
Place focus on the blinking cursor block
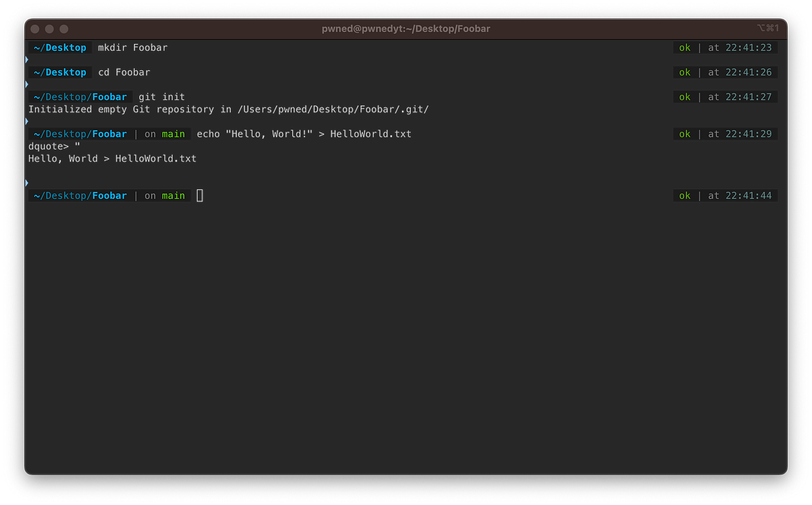(199, 195)
